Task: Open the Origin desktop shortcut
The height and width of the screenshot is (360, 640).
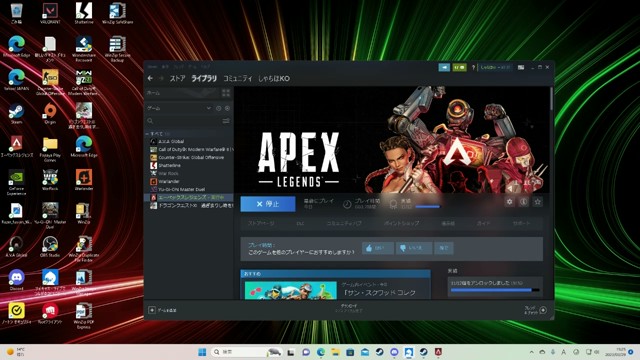Action: tap(50, 113)
